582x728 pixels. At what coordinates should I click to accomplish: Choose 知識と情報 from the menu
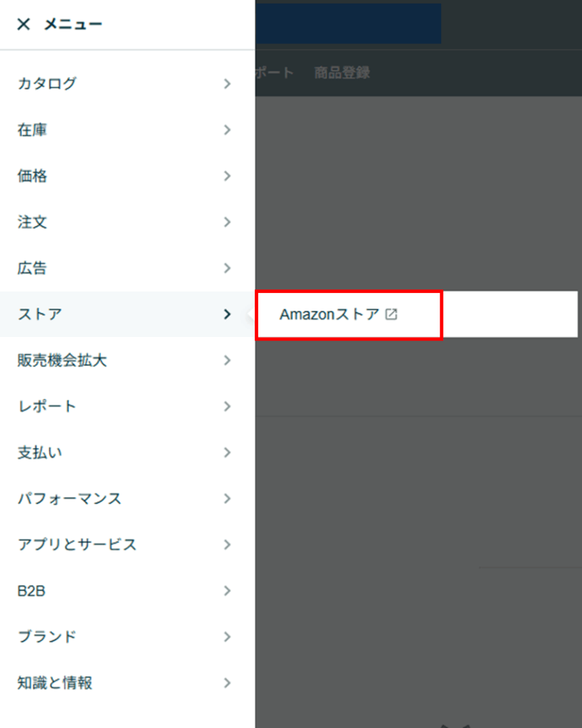pyautogui.click(x=55, y=683)
